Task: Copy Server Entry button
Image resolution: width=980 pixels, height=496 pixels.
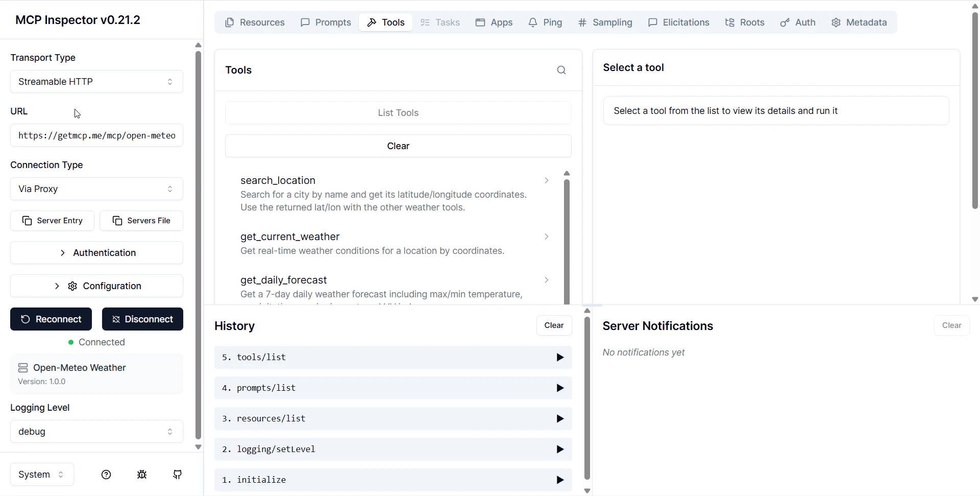Action: [52, 221]
